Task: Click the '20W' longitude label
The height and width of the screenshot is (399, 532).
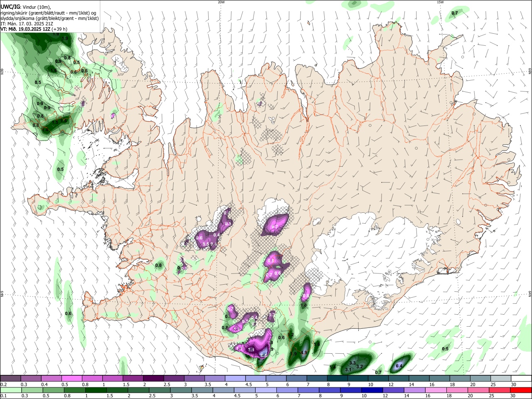Action: (x=221, y=2)
